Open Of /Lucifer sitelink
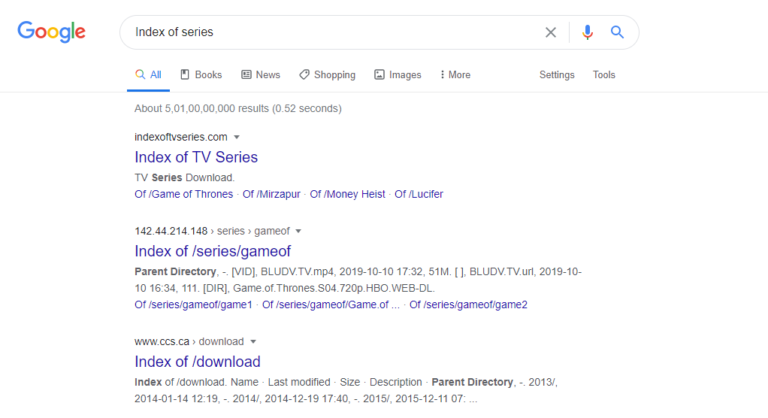 click(x=419, y=194)
